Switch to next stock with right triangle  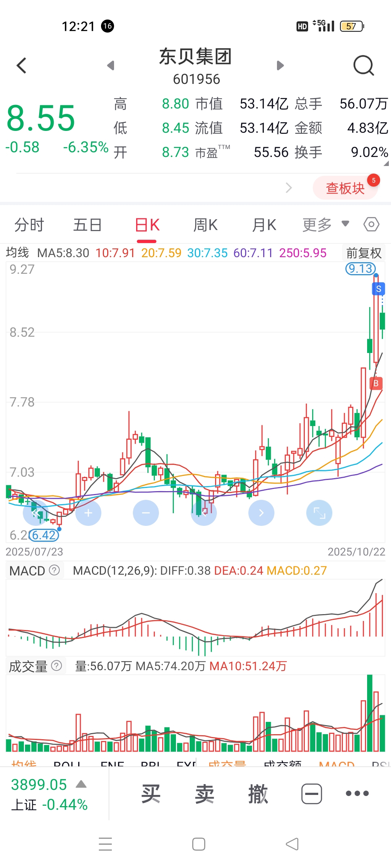280,65
